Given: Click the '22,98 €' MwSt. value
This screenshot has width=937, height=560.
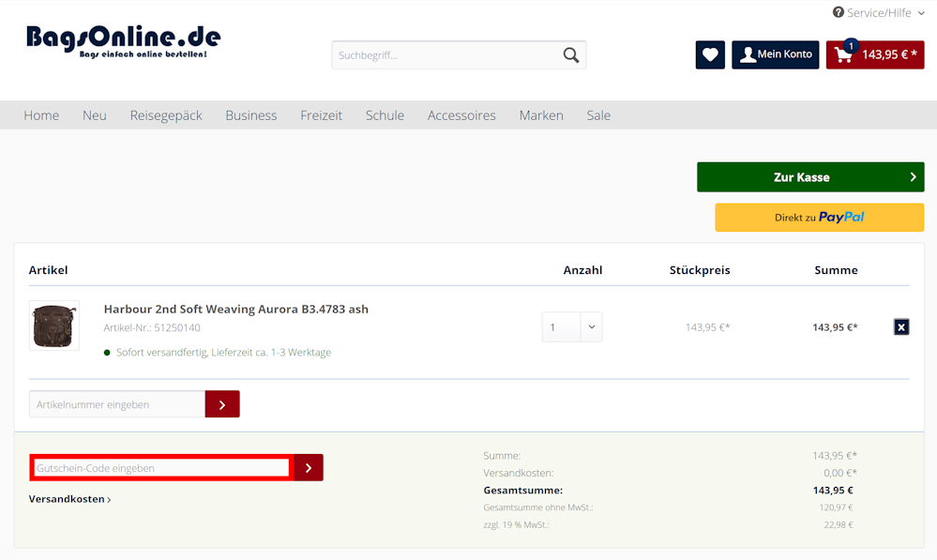Looking at the screenshot, I should pyautogui.click(x=839, y=524).
